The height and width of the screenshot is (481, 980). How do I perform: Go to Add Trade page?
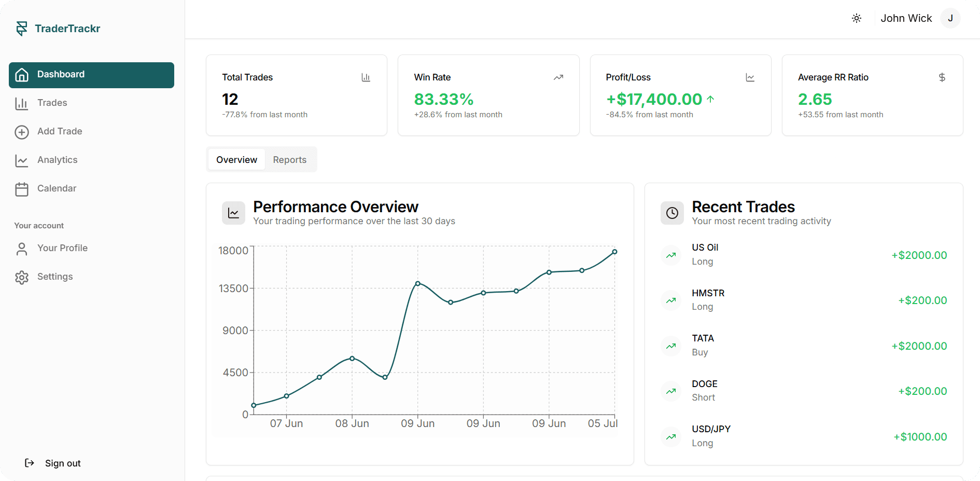[59, 131]
